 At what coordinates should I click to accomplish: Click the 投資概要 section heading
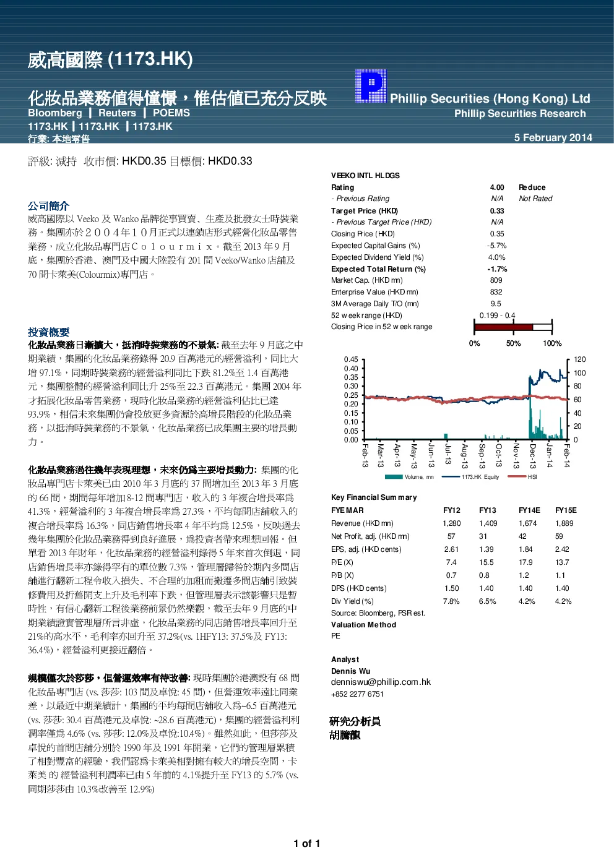point(48,332)
